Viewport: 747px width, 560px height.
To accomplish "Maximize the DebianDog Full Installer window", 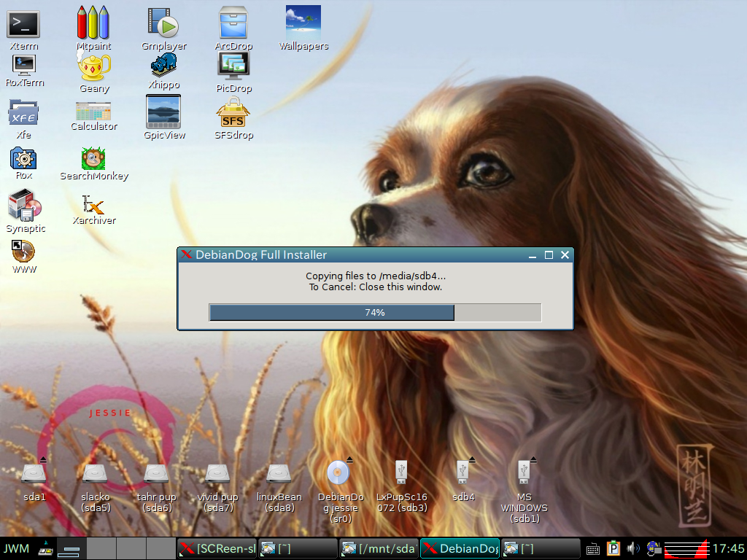I will point(549,255).
